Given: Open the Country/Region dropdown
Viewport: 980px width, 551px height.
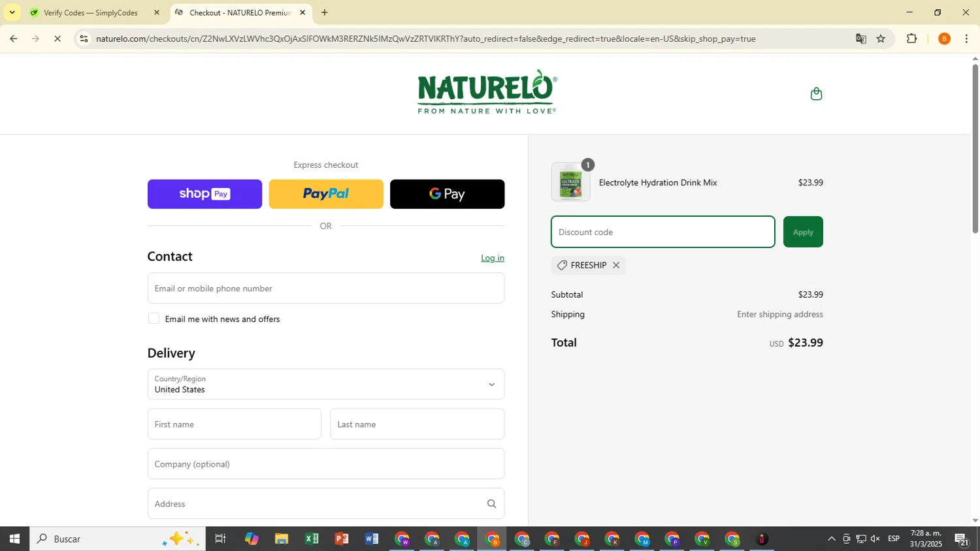Looking at the screenshot, I should coord(326,384).
